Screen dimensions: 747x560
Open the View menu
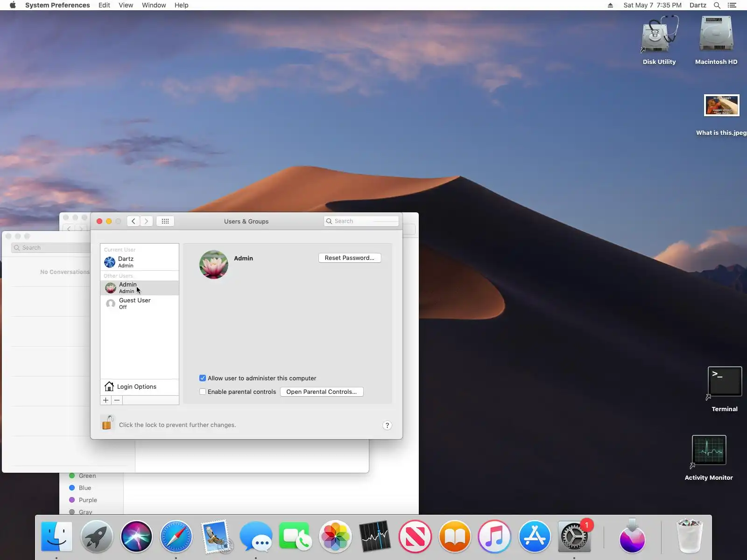pyautogui.click(x=126, y=5)
